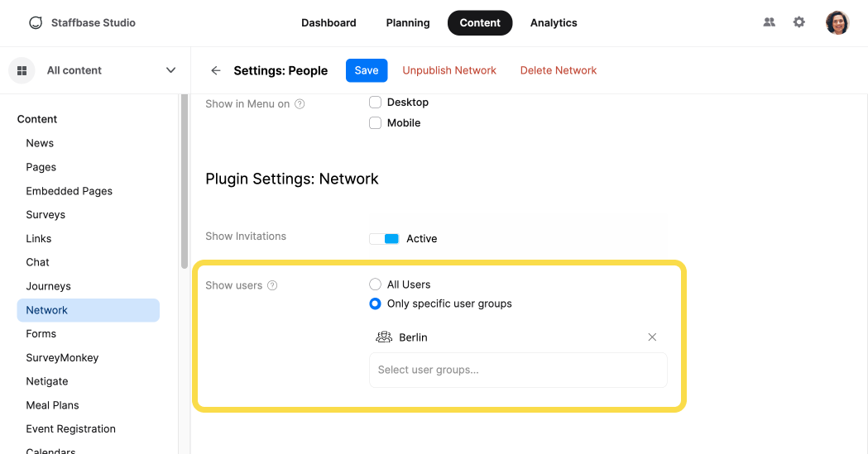Viewport: 868px width, 454px height.
Task: Open Surveys in the sidebar
Action: [46, 214]
